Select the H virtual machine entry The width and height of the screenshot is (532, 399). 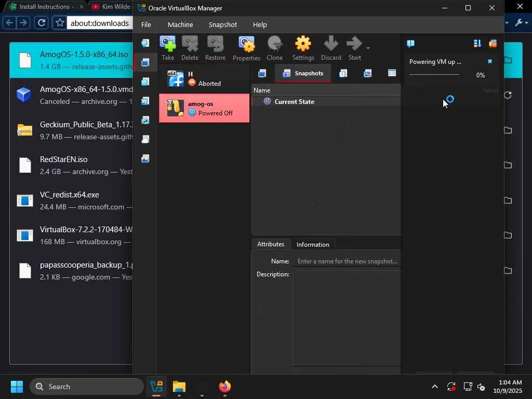pos(204,79)
